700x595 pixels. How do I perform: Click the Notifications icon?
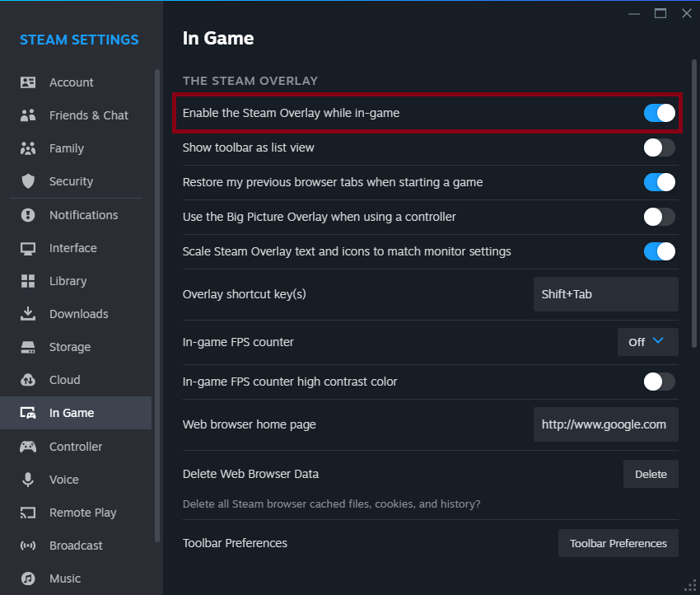(29, 215)
